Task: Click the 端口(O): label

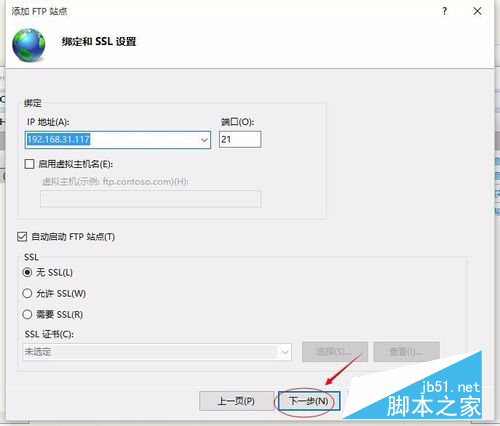Action: coord(237,122)
